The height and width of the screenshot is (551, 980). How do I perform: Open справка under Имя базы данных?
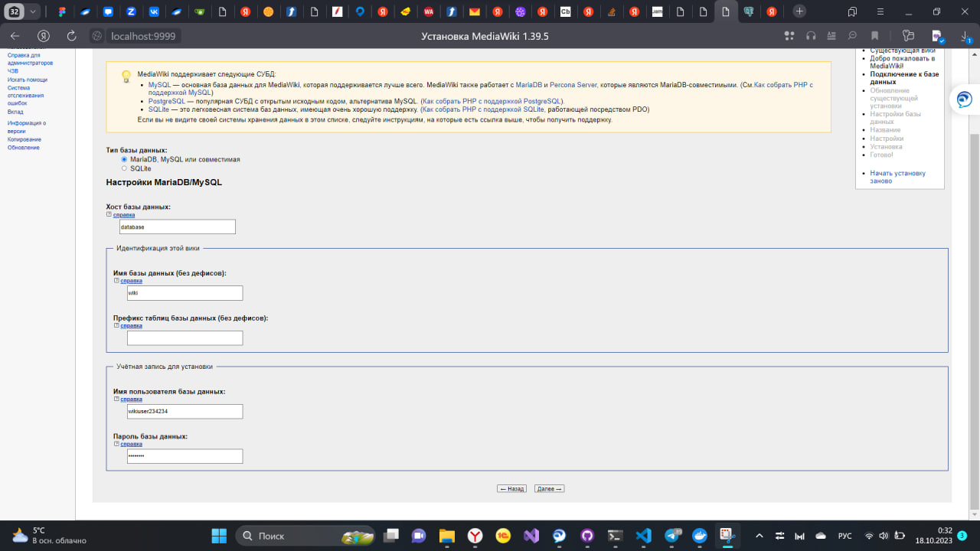click(x=131, y=281)
